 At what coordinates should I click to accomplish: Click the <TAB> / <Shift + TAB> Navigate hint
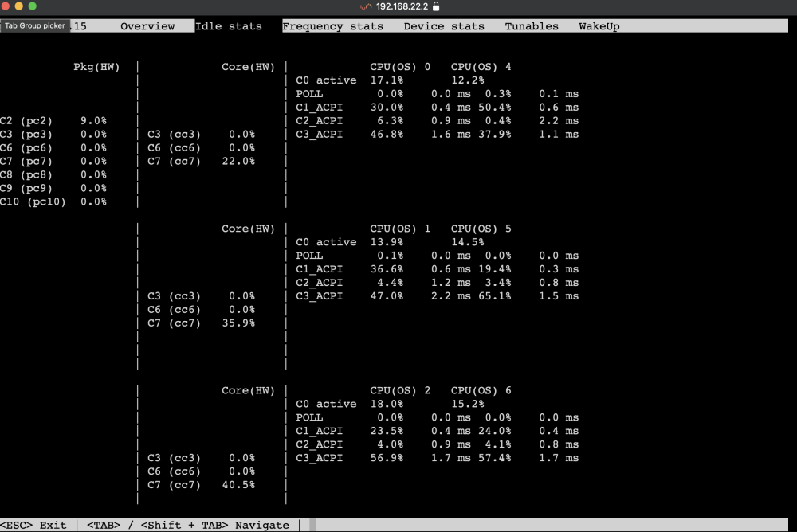(188, 525)
